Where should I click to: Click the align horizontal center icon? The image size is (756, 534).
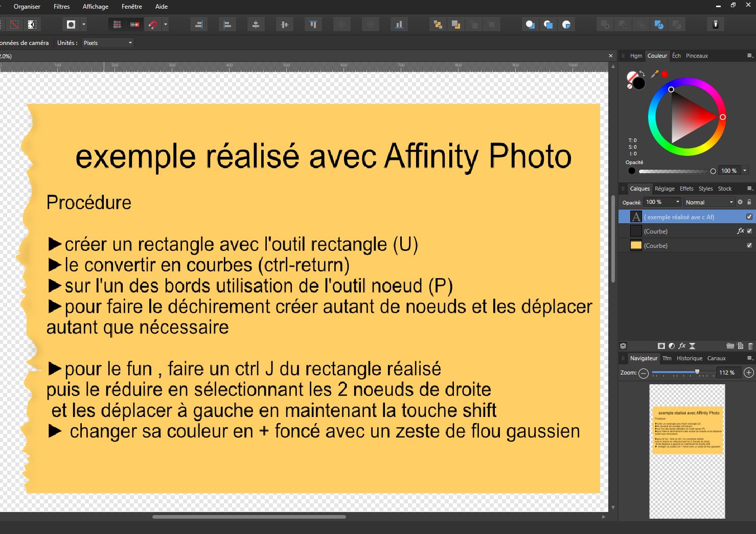tap(256, 25)
